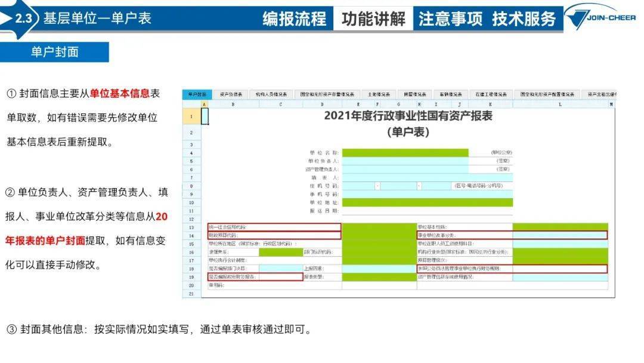
Task: Open the 技术服务 navigation tab
Action: (x=524, y=19)
